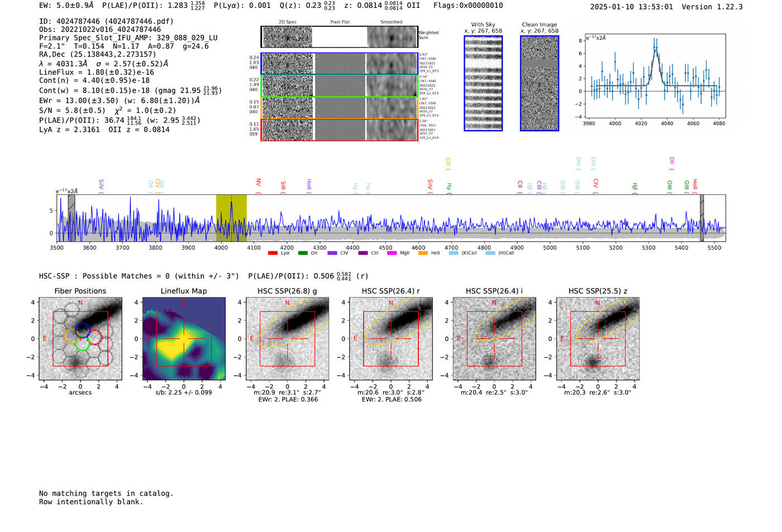Click the Clean Image cutout

point(540,83)
